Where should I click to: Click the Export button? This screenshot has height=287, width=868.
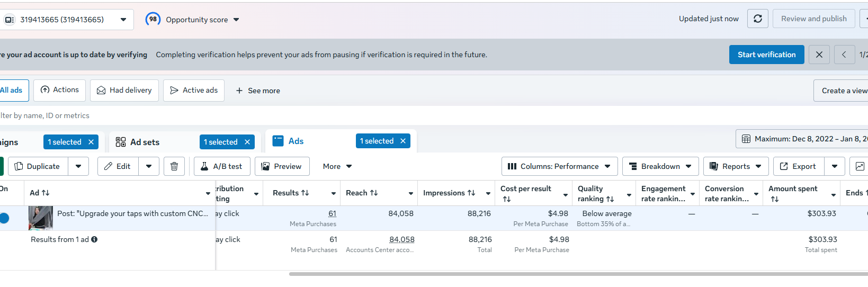click(798, 166)
